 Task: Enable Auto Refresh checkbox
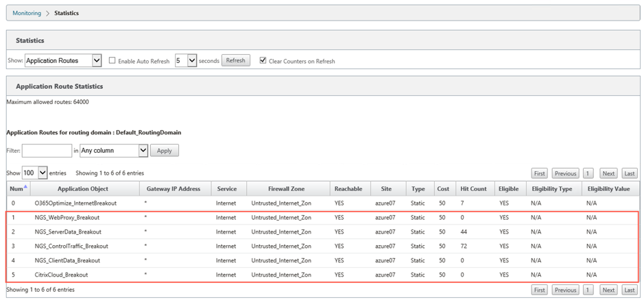tap(112, 61)
